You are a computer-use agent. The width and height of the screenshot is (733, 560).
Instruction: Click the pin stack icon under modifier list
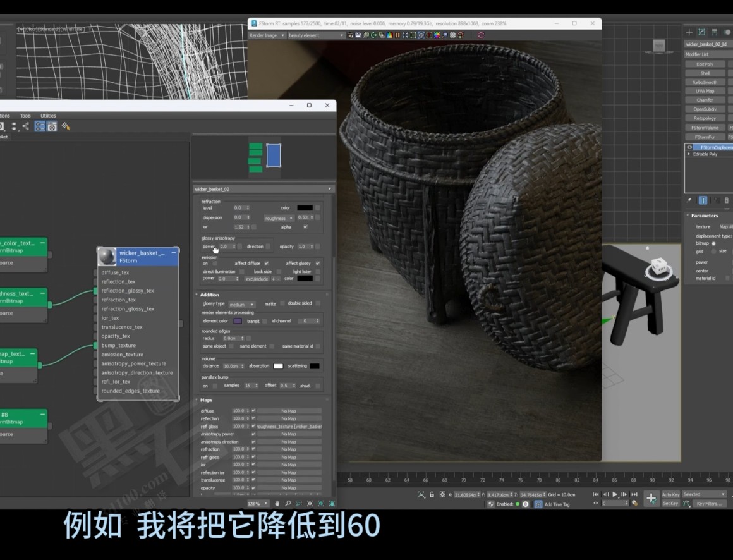point(689,200)
